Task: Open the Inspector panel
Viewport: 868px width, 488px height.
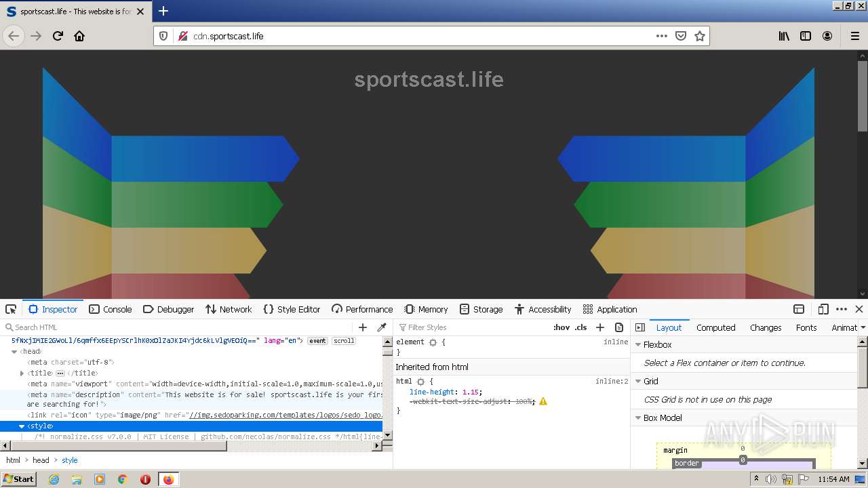Action: [53, 309]
